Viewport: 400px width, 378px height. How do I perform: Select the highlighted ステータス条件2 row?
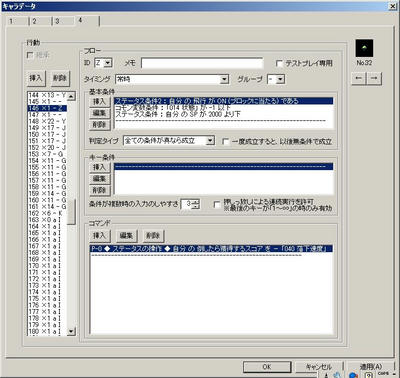pos(224,101)
